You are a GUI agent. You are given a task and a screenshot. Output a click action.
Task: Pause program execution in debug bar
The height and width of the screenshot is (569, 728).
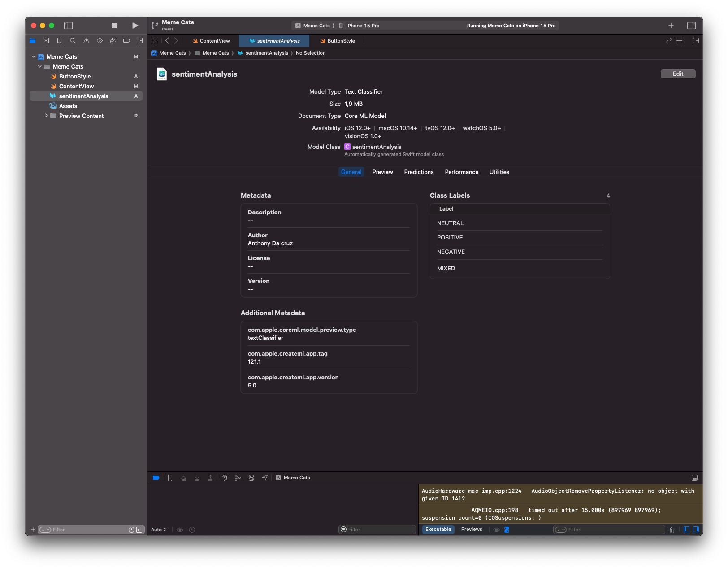(x=170, y=478)
